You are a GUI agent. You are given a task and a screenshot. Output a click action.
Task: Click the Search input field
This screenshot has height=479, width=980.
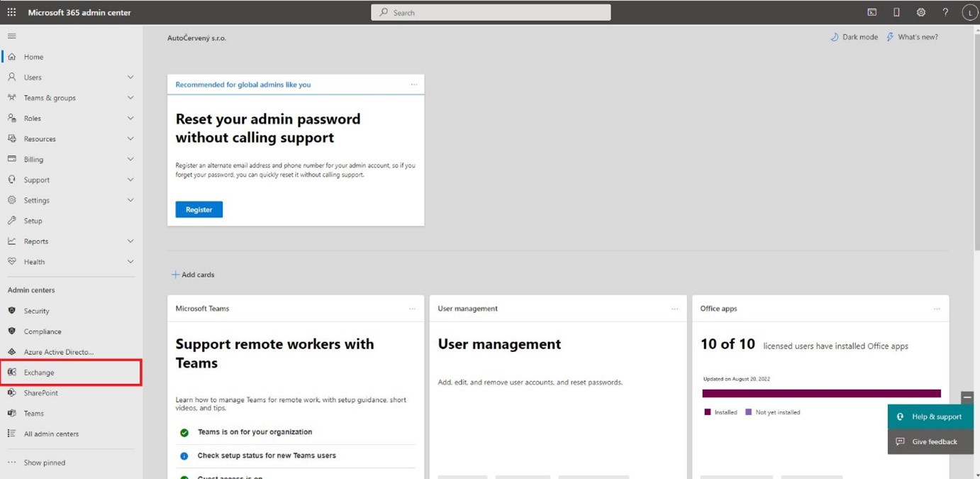(x=491, y=13)
